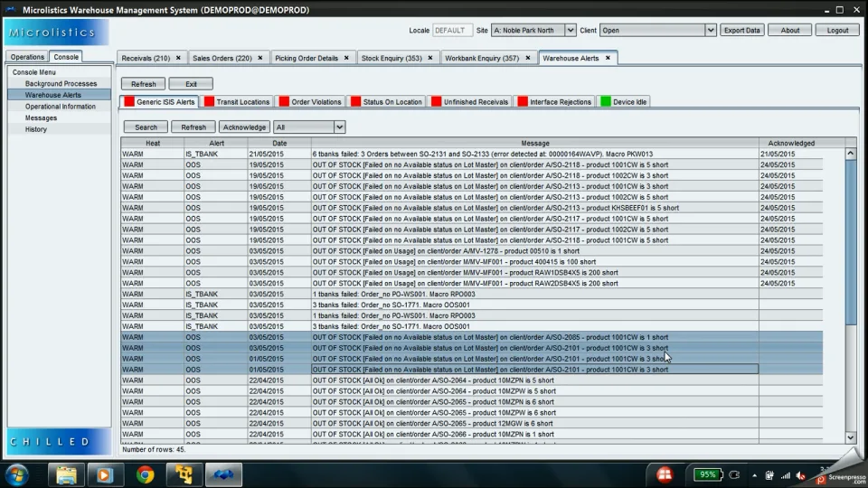Viewport: 868px width, 488px height.
Task: Click the Acknowledge button
Action: (244, 127)
